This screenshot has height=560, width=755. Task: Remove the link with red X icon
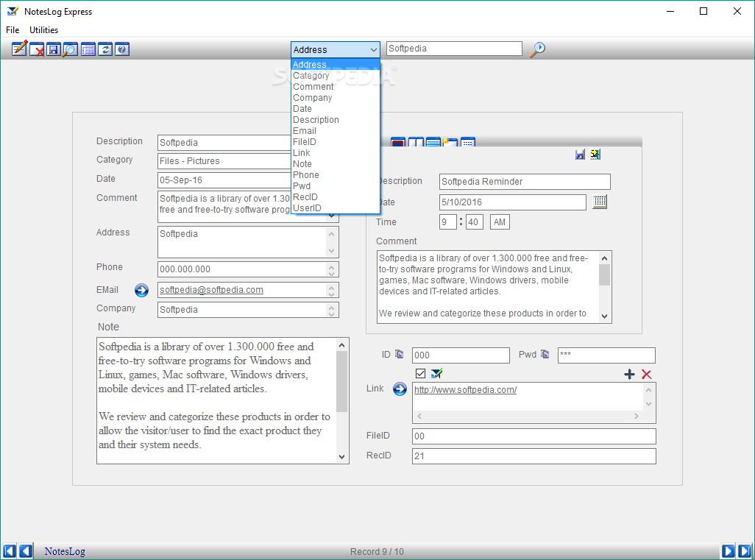[x=647, y=374]
